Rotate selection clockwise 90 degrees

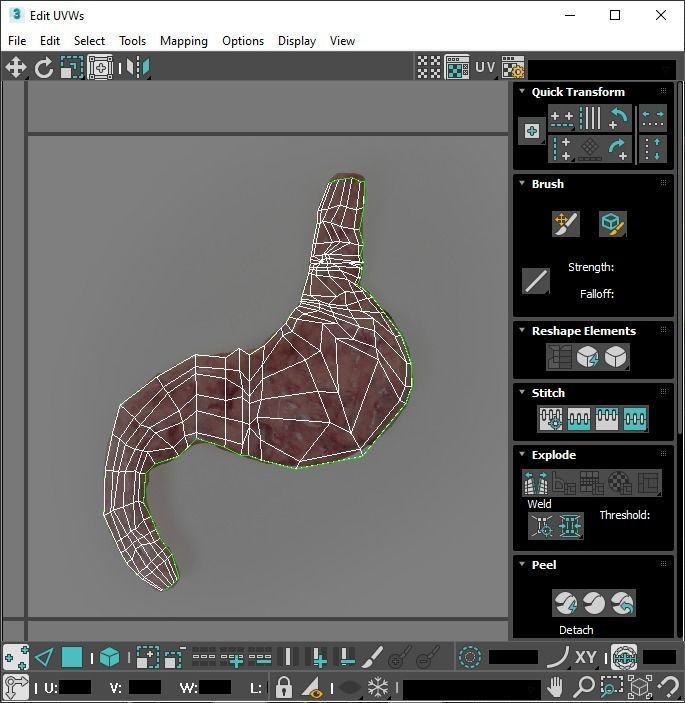pos(619,149)
